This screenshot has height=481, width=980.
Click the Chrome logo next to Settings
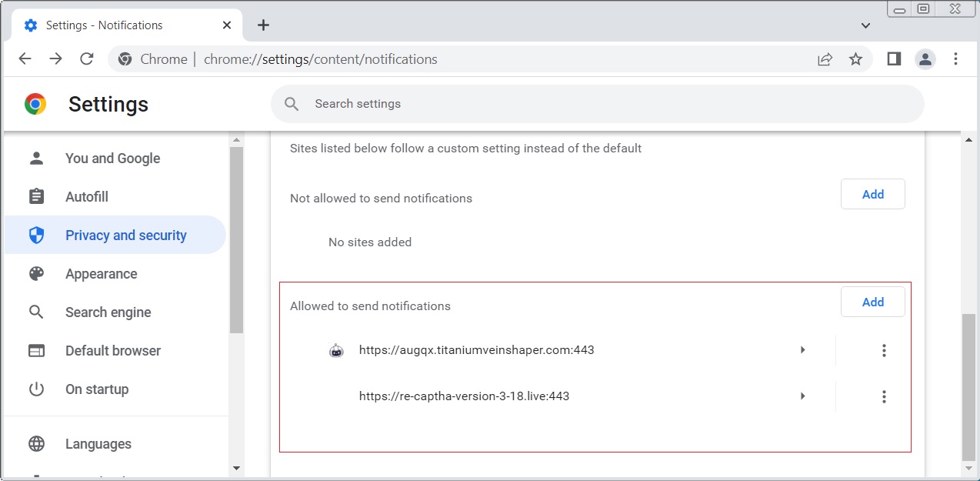(x=35, y=104)
